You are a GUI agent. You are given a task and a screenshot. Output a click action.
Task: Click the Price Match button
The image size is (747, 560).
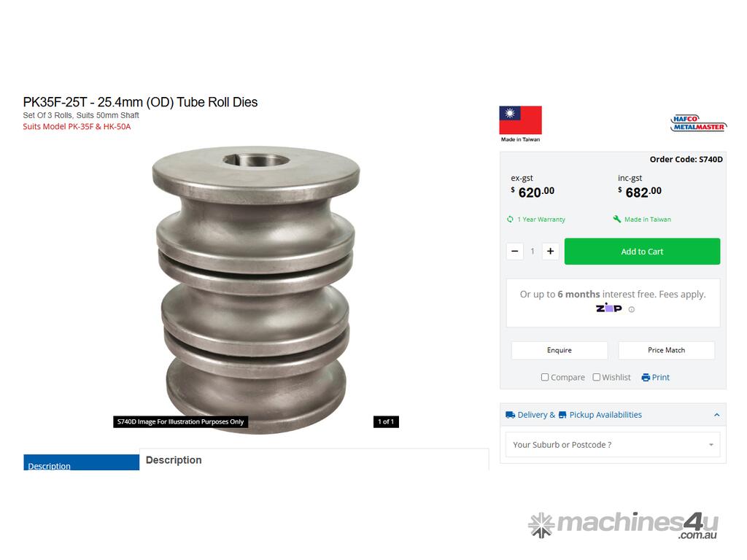click(667, 351)
